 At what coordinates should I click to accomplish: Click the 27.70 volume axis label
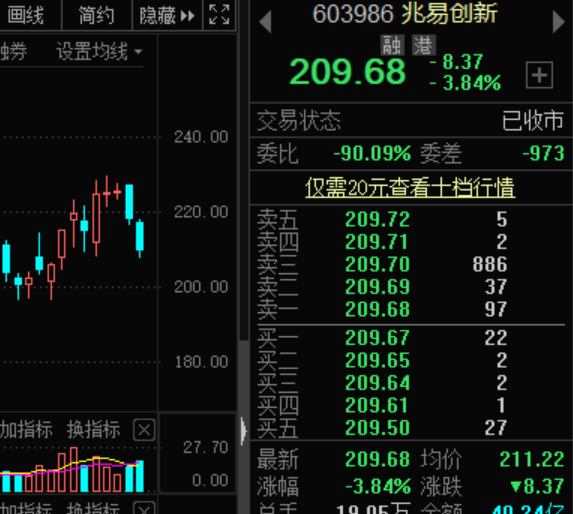[206, 448]
